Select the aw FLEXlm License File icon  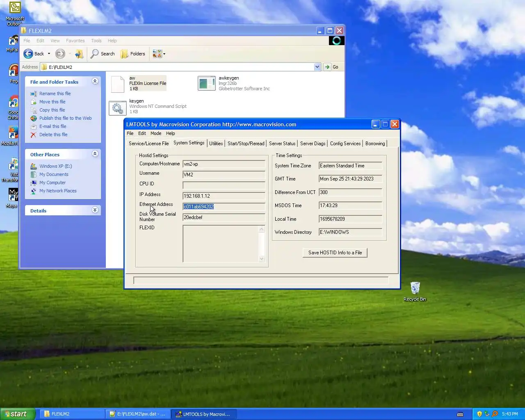pyautogui.click(x=118, y=84)
